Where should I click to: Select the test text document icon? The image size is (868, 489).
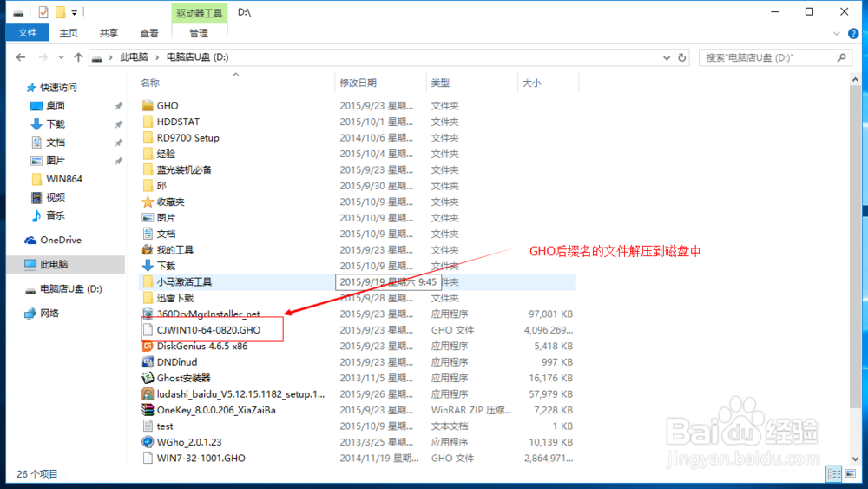pos(148,426)
